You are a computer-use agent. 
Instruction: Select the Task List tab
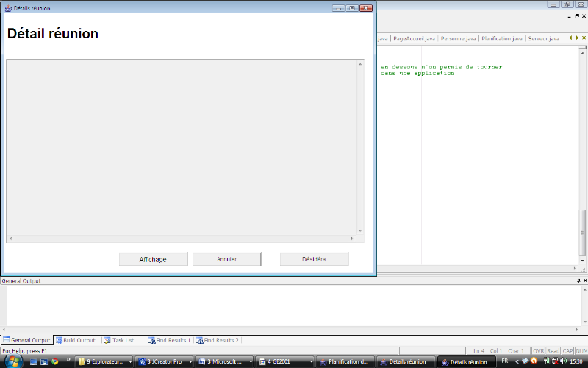click(119, 340)
